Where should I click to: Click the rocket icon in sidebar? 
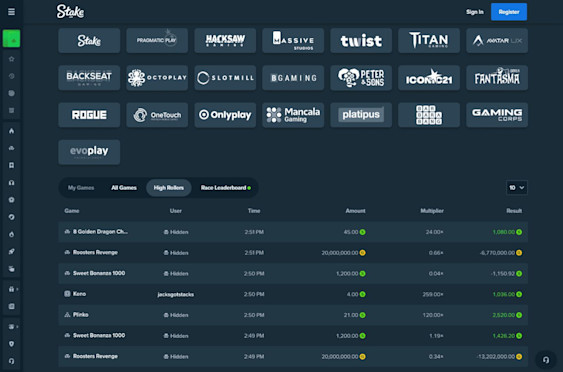[x=11, y=251]
